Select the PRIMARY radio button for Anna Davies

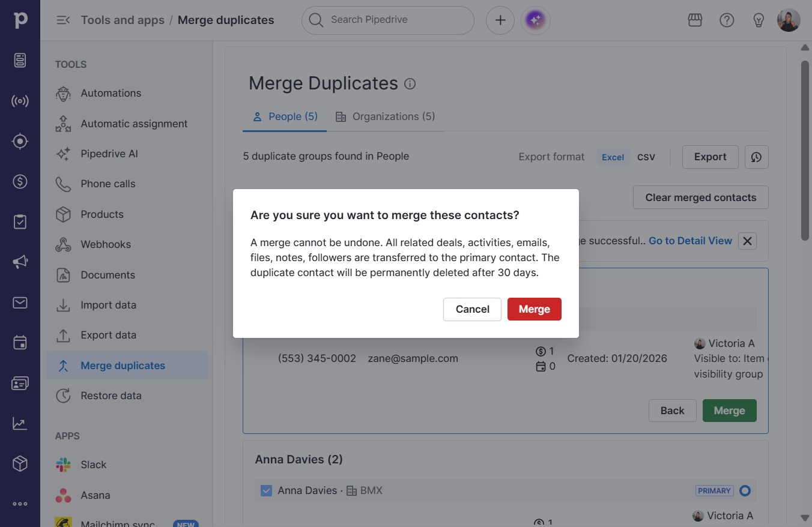click(x=745, y=491)
